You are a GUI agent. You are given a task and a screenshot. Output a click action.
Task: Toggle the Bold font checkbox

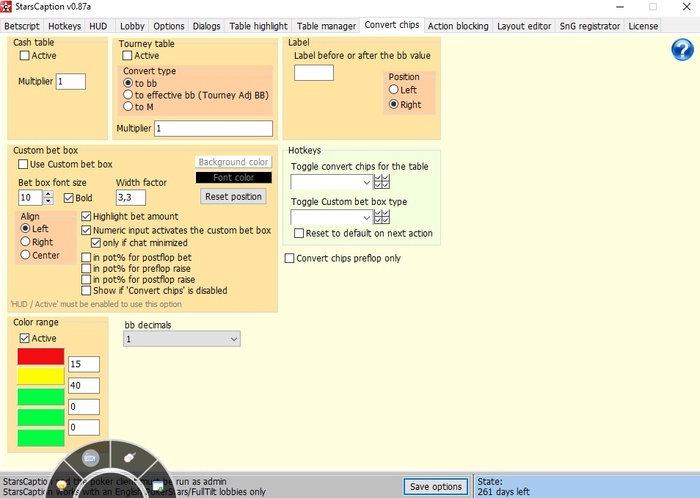point(68,198)
